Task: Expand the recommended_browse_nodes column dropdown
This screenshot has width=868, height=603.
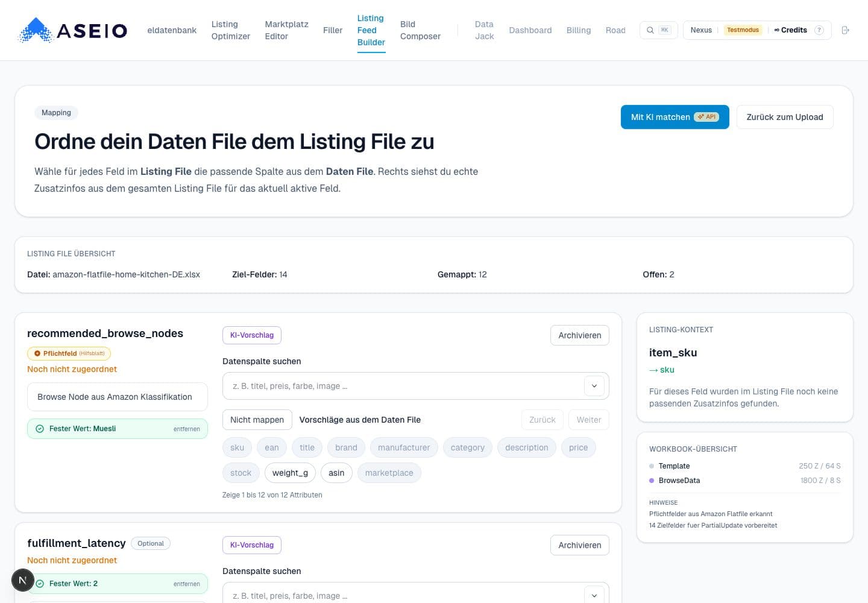Action: point(594,386)
